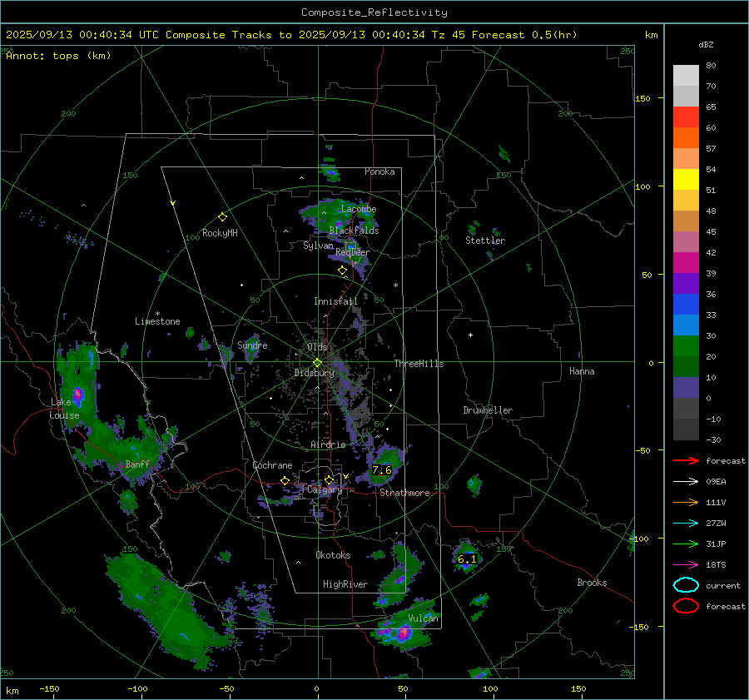Click the Innisfail label
The width and height of the screenshot is (749, 700).
coord(335,301)
